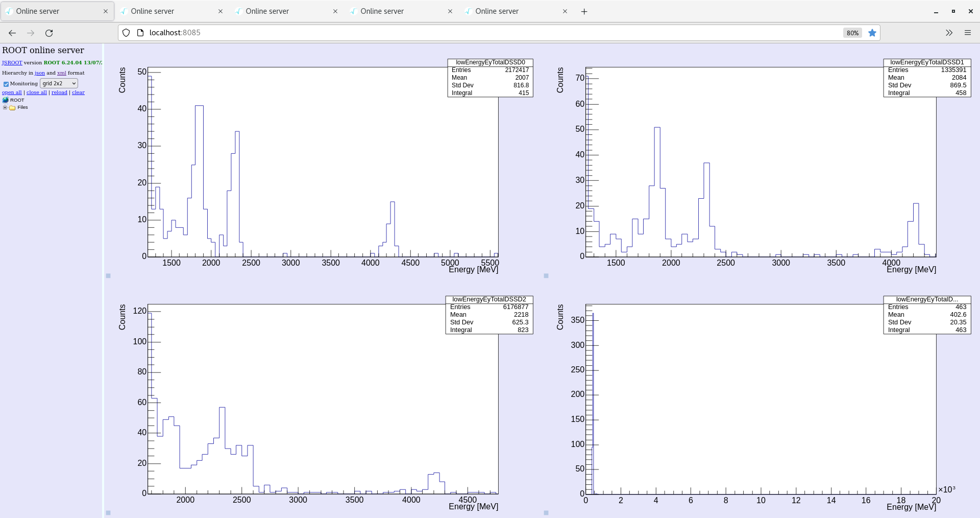Open the browser menu with the chevron icon
This screenshot has width=980, height=518.
pos(949,33)
